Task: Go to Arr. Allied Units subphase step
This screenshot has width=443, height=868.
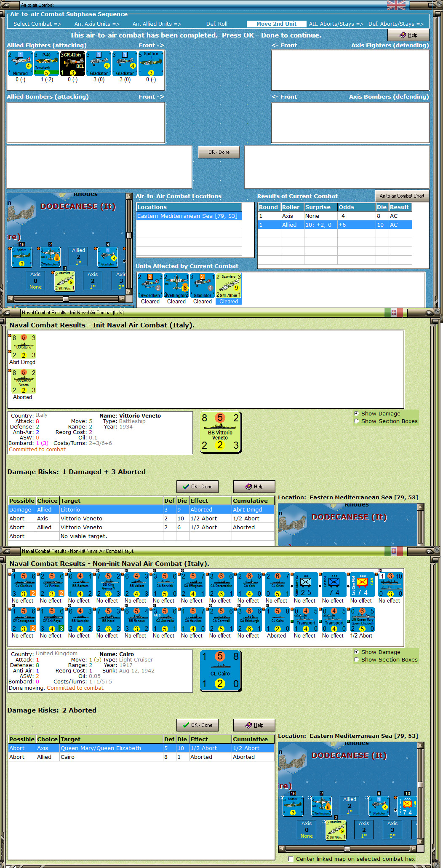Action: [157, 24]
